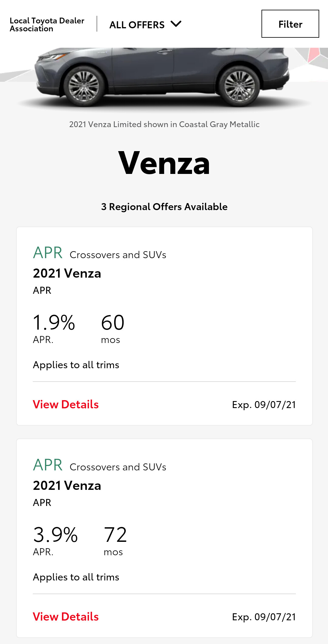Click the chevron arrow beside ALL OFFERS
The height and width of the screenshot is (644, 328).
click(x=176, y=24)
